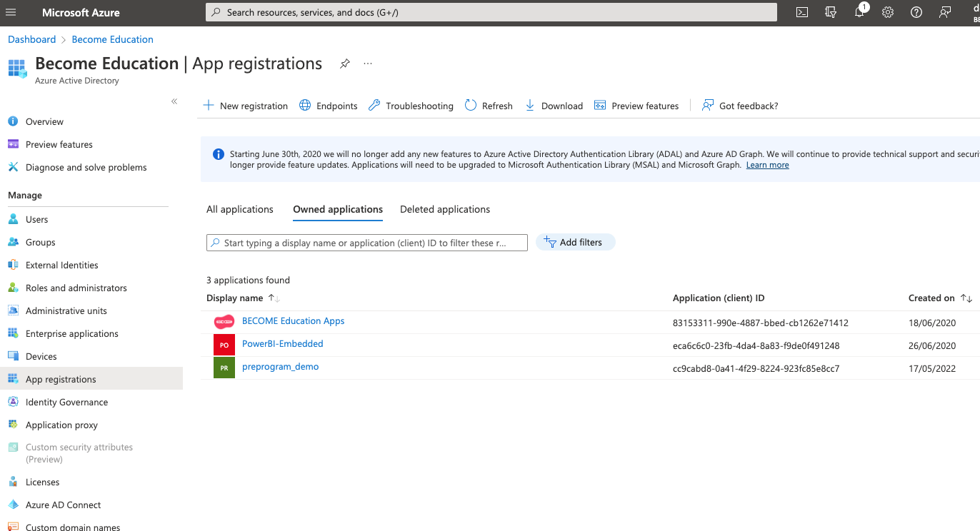Click the Microsoft Azure home logo text
The image size is (980, 531).
pyautogui.click(x=81, y=12)
